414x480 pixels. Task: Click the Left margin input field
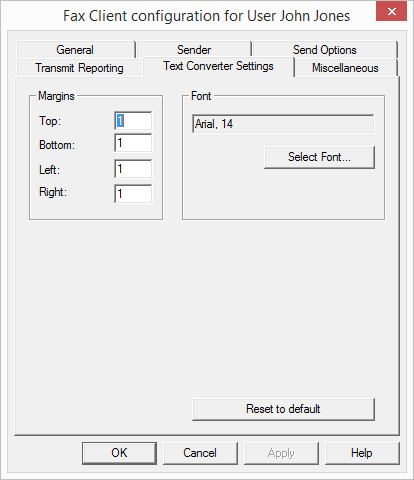click(x=133, y=169)
